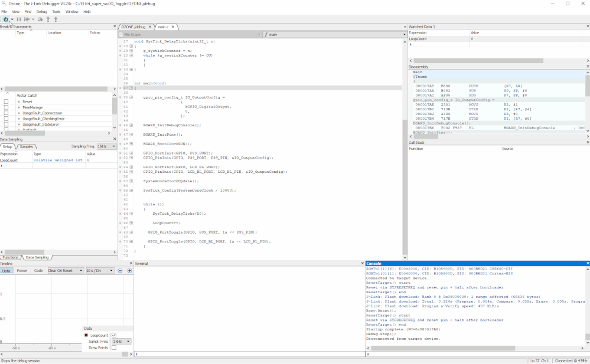Zoom out the timeline with minus icon
Viewport: 590px width, 364px height.
pyautogui.click(x=120, y=271)
